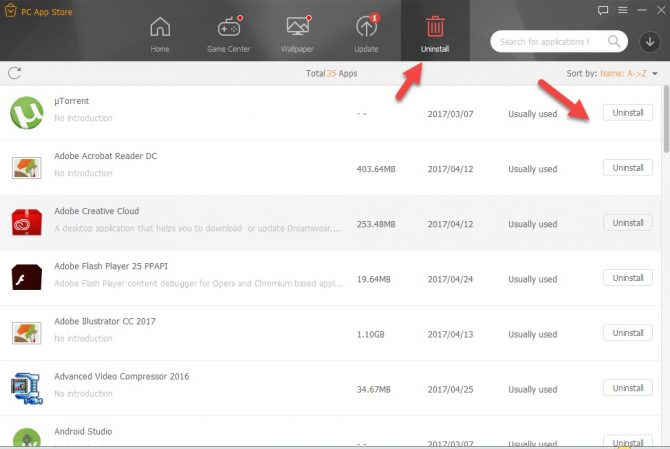Click the 34.67MB size value

coord(374,390)
